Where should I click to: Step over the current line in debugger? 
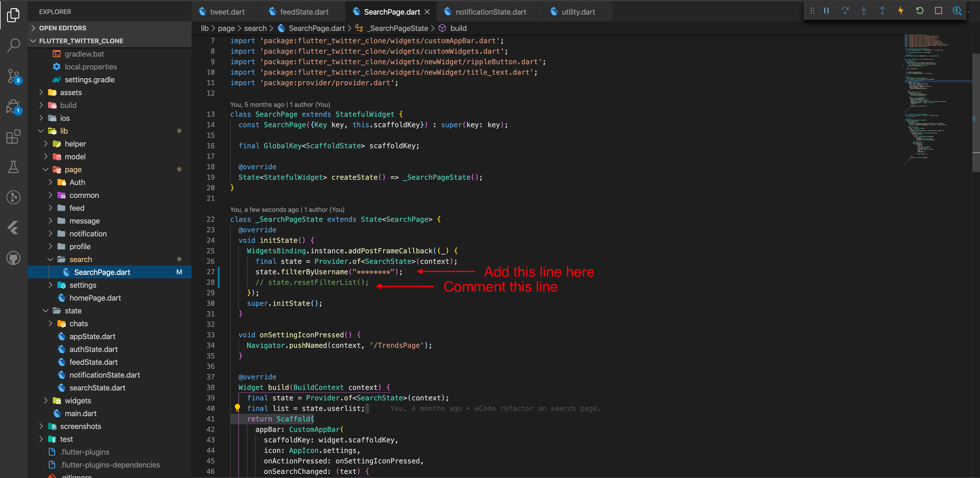point(845,11)
